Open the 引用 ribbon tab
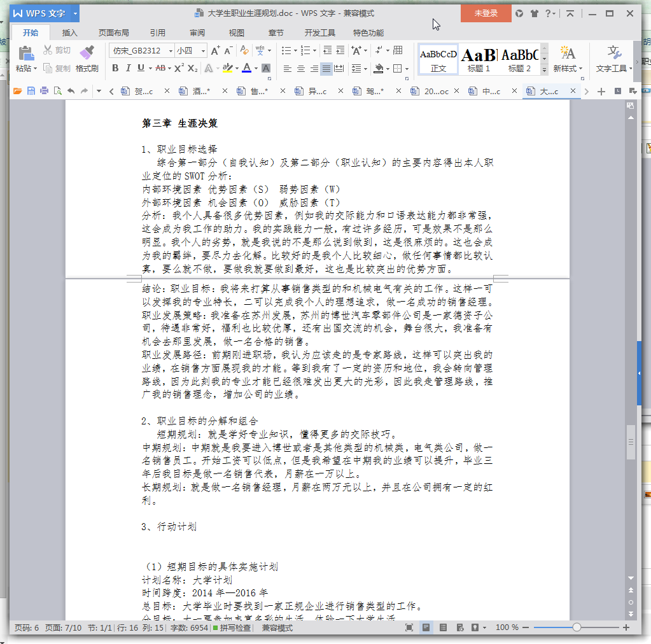The height and width of the screenshot is (644, 651). 157,33
